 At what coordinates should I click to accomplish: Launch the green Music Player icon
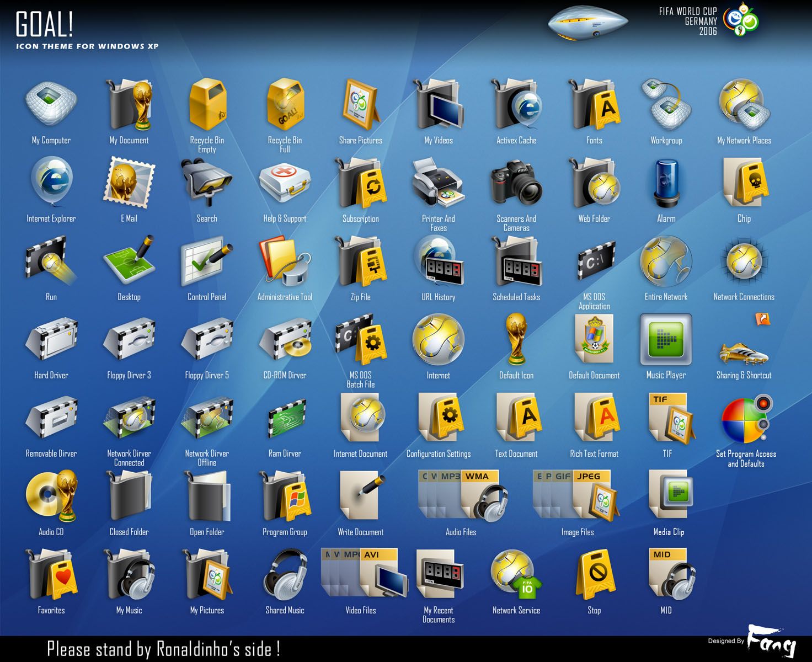click(666, 339)
